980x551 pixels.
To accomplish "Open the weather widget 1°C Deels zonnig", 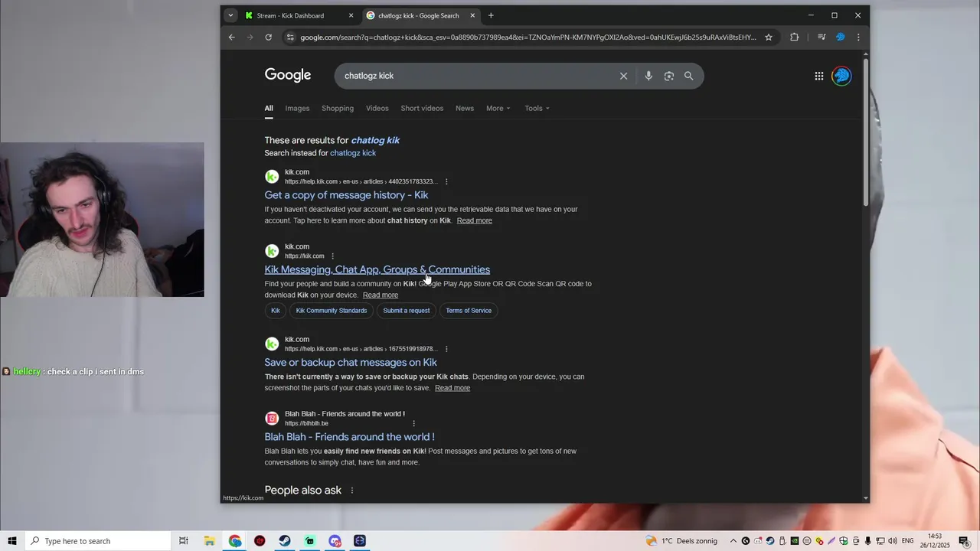I will (681, 541).
